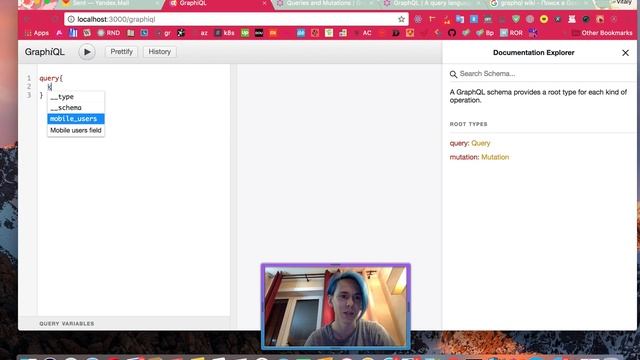Open the 'k8s' bookmark
This screenshot has height=360, width=640.
click(224, 33)
